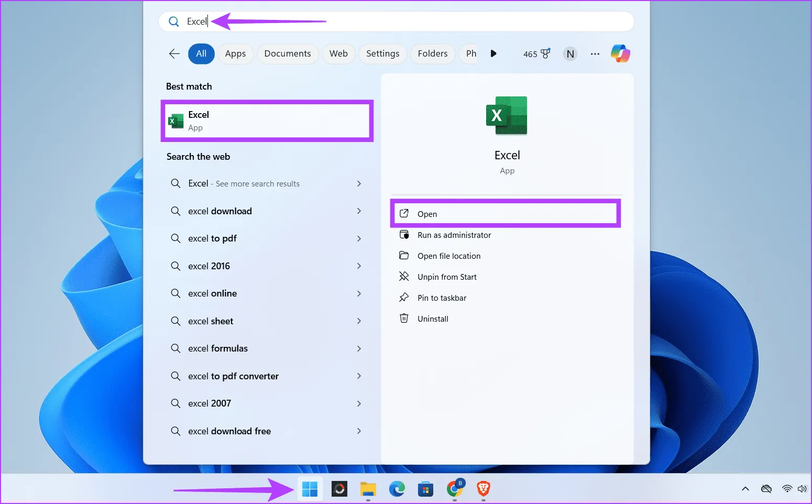
Task: Launch Microsoft Edge from the taskbar
Action: (397, 489)
